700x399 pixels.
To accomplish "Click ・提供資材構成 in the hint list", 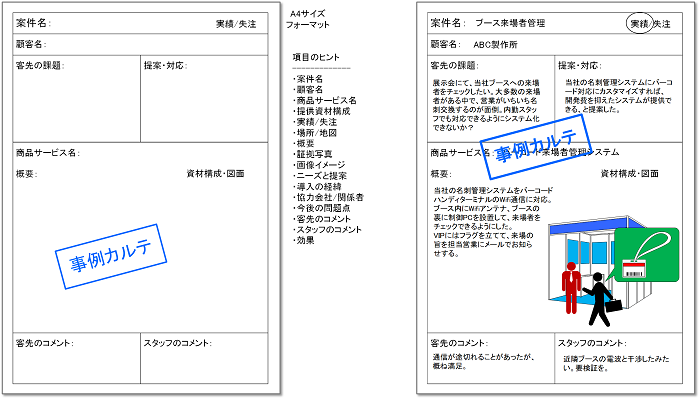I will click(x=322, y=111).
